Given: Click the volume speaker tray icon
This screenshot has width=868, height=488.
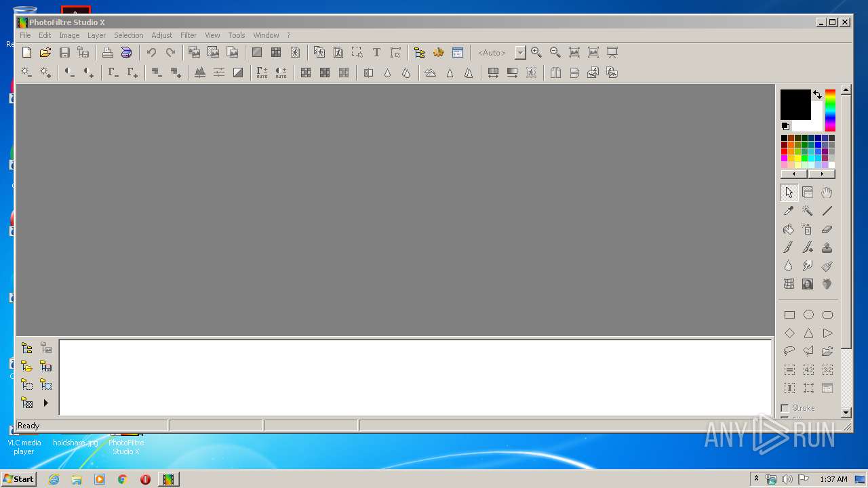Looking at the screenshot, I should coord(787,479).
